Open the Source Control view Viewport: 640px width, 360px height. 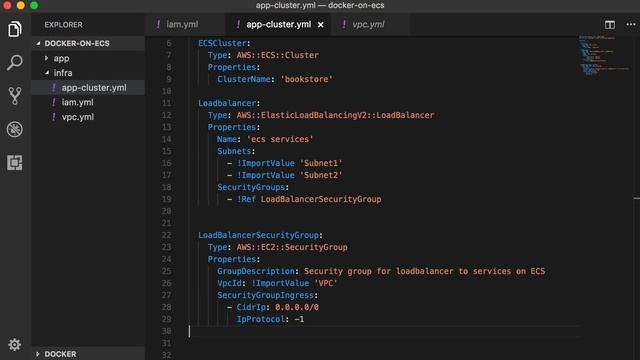(15, 96)
